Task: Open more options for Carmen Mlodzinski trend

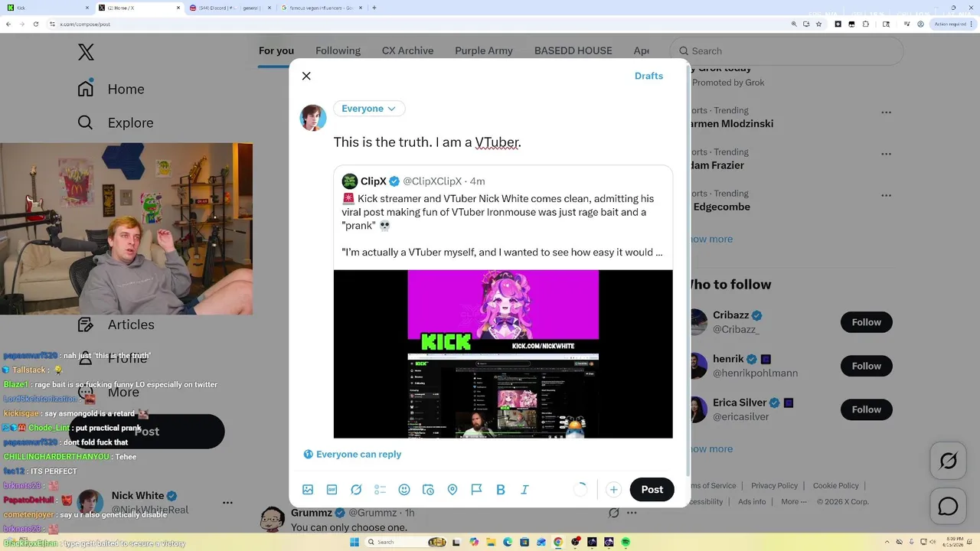Action: 886,112
